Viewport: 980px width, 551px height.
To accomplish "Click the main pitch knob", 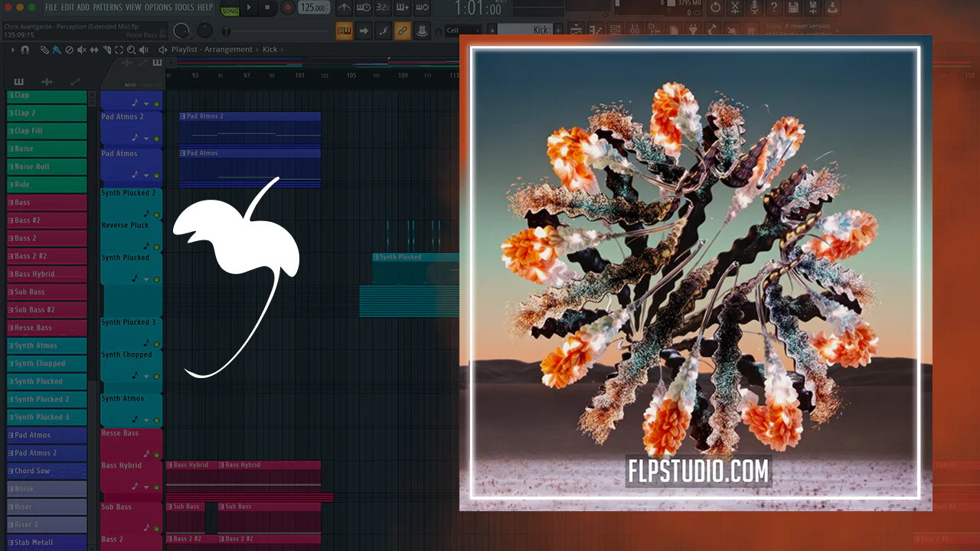I will (x=205, y=31).
